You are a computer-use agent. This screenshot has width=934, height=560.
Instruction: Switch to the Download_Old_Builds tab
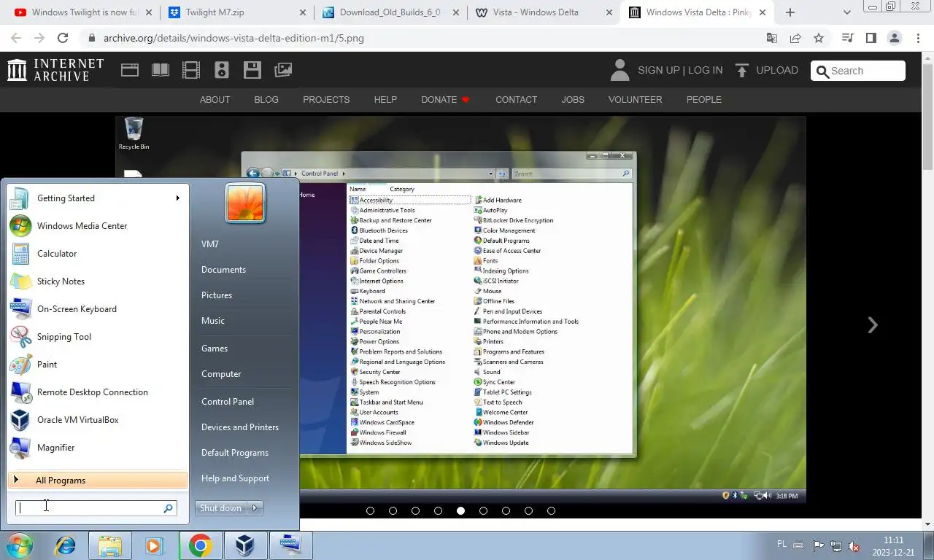(390, 12)
